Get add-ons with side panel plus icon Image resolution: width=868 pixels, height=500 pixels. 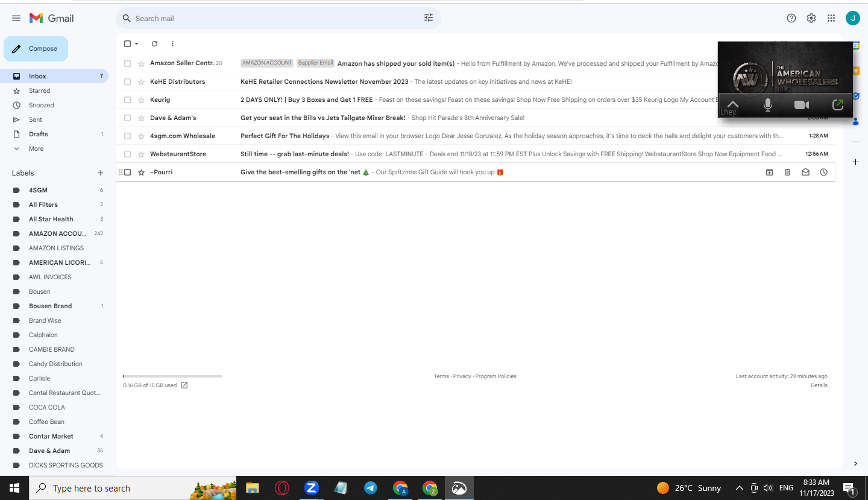855,162
